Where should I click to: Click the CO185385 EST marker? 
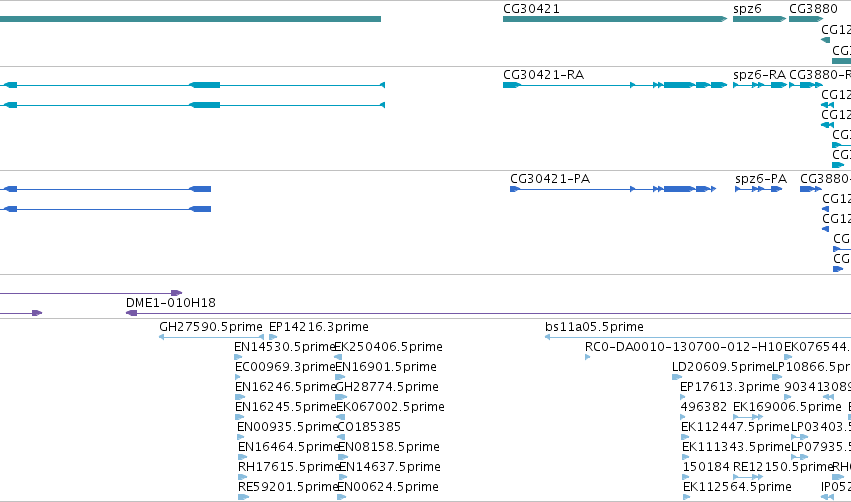(341, 437)
